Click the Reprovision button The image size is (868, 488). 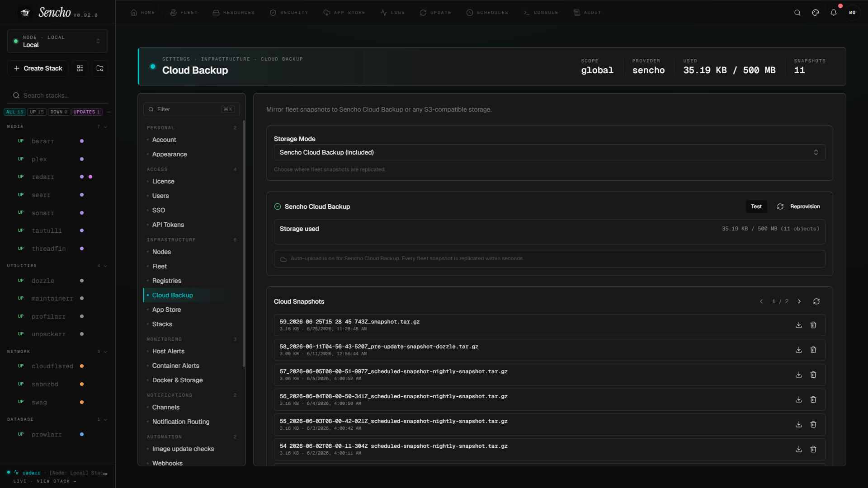pyautogui.click(x=798, y=206)
